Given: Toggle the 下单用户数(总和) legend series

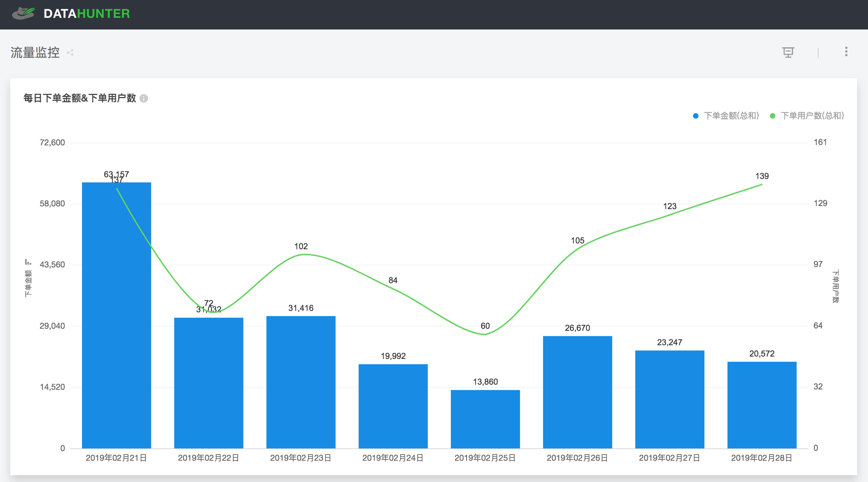Looking at the screenshot, I should pyautogui.click(x=807, y=116).
